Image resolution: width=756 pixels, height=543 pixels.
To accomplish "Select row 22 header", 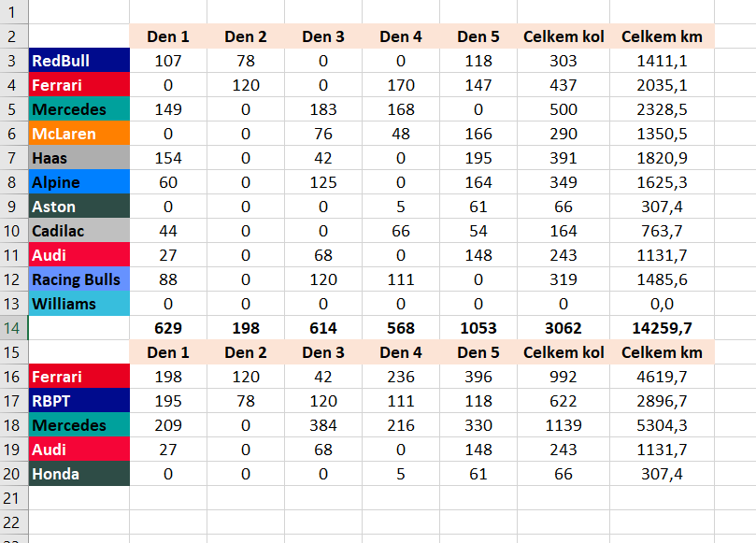I will (x=14, y=522).
